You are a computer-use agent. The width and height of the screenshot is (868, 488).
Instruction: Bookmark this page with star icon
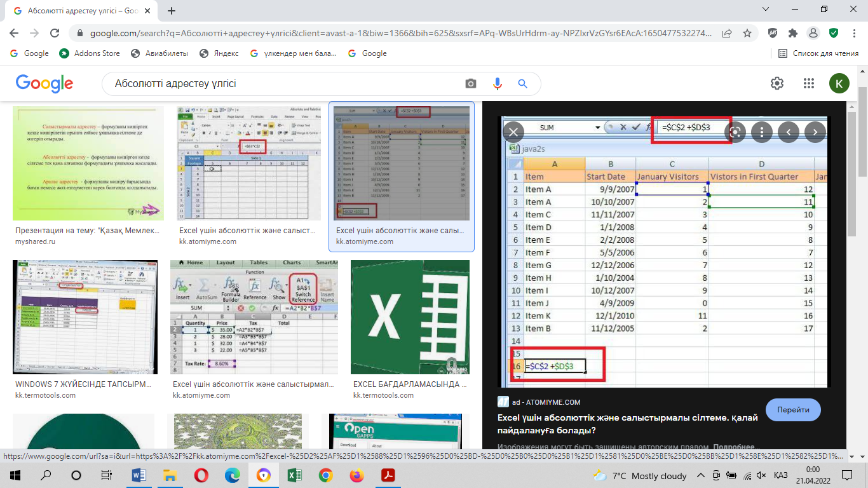coord(747,33)
